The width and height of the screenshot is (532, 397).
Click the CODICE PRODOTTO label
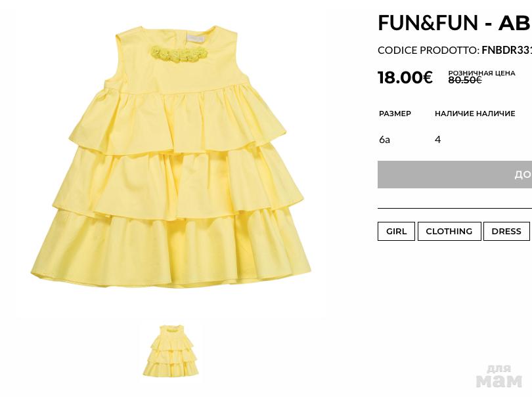click(x=429, y=50)
